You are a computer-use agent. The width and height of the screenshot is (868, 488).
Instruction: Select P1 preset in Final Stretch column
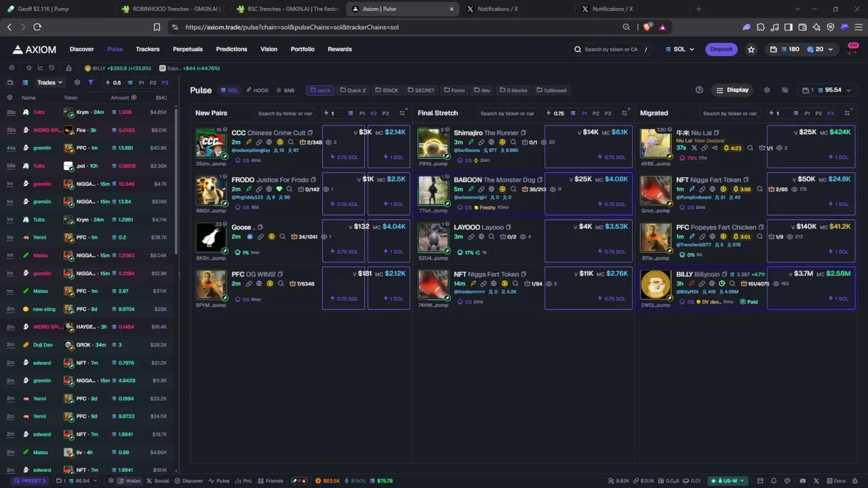click(585, 113)
